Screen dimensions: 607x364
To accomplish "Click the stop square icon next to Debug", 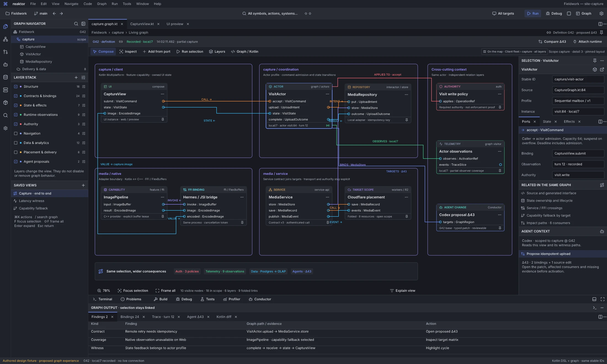I will click(569, 14).
